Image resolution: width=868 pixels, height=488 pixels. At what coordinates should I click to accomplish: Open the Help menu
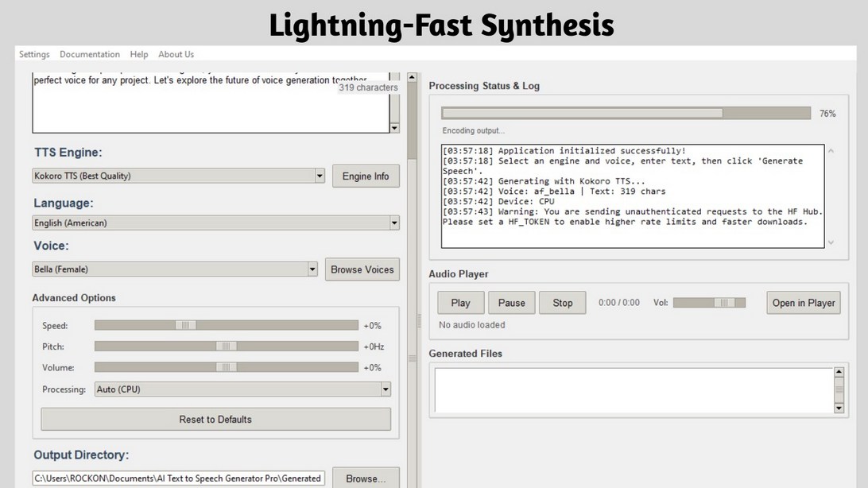[x=138, y=54]
